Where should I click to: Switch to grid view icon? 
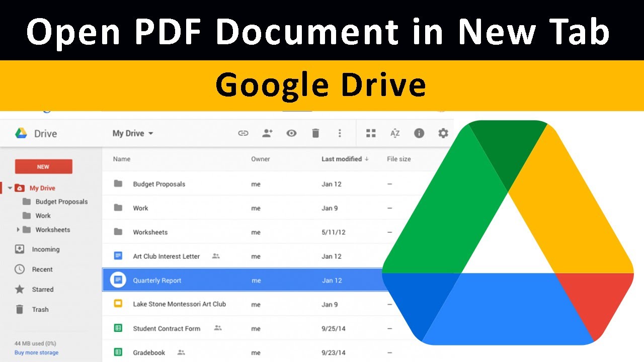(x=371, y=133)
